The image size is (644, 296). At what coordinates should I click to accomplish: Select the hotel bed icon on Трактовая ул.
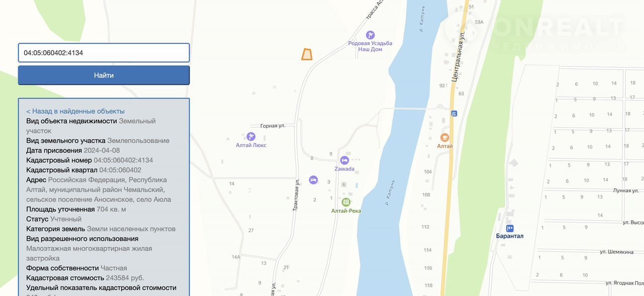coord(313,179)
